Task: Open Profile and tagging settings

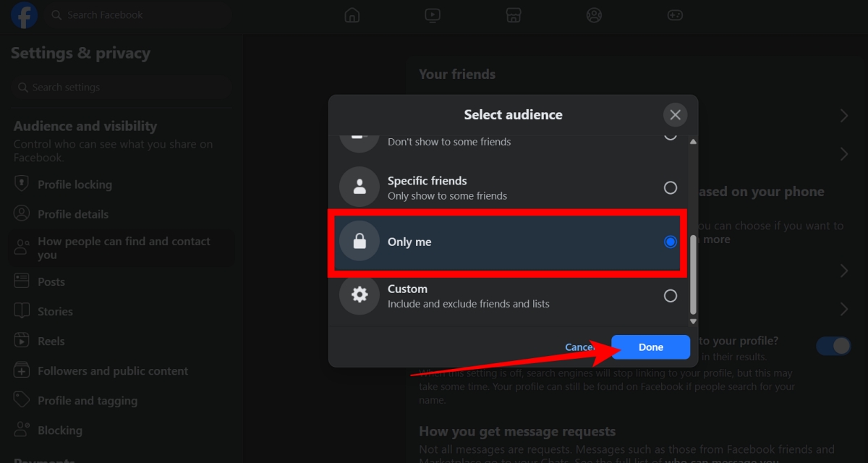Action: [x=121, y=400]
